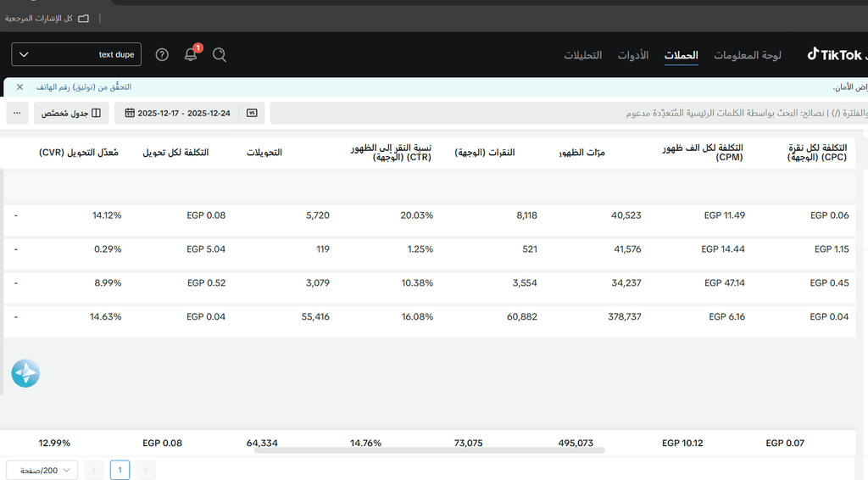Viewport: 868px width, 480px height.
Task: Click the EGP 5.04 cost cell
Action: tap(206, 249)
